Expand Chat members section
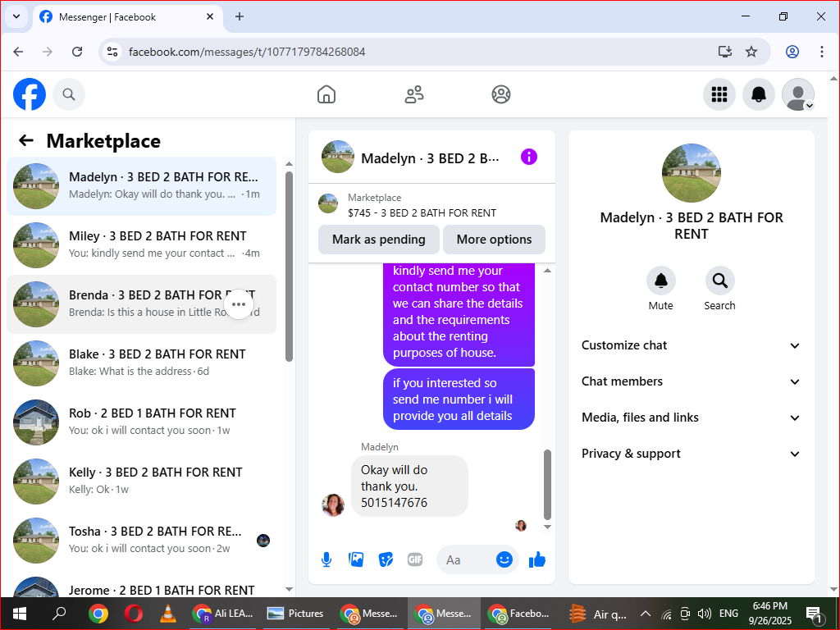 pos(691,381)
